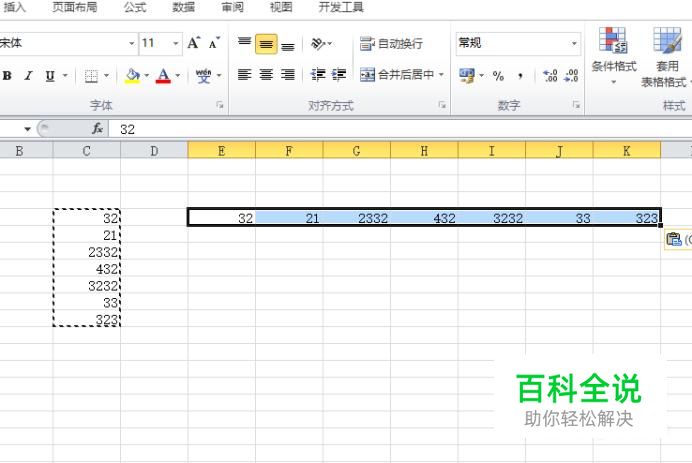This screenshot has height=463, width=692.
Task: Apply percent style
Action: [x=498, y=76]
